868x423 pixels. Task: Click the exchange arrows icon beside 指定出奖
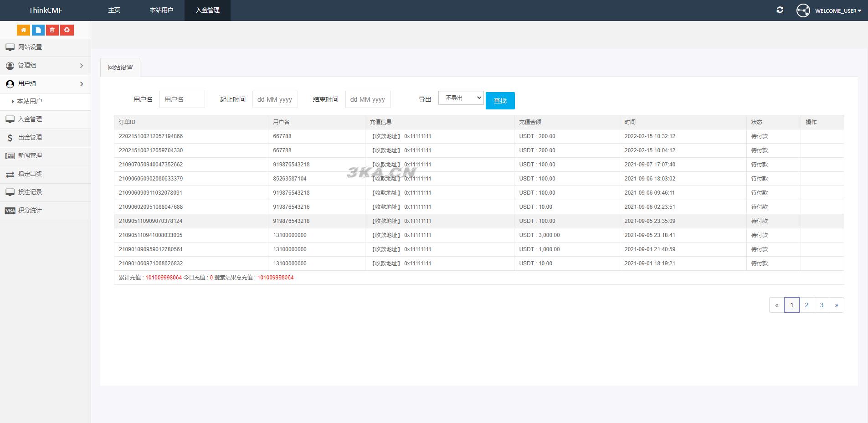click(10, 174)
